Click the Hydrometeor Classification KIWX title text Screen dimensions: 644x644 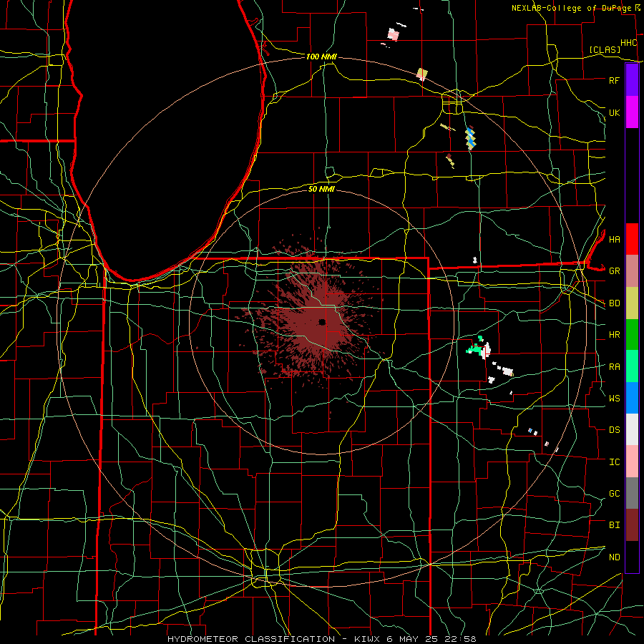point(321,639)
